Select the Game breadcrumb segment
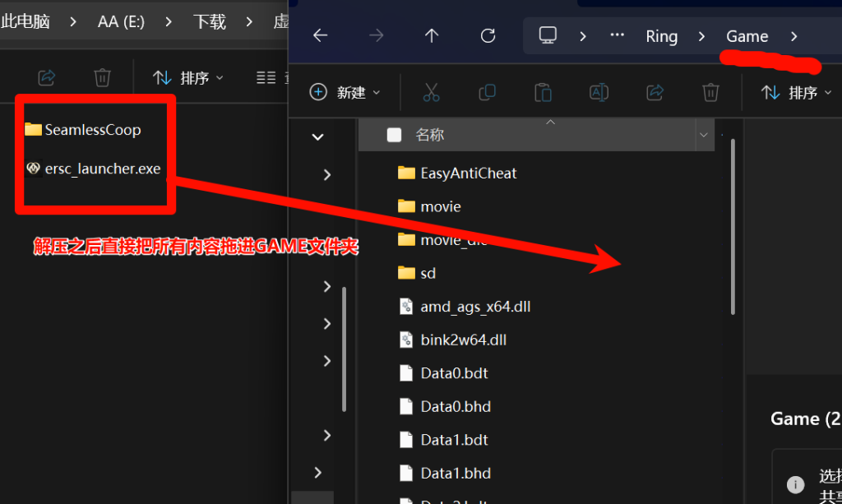The image size is (842, 504). (x=747, y=36)
